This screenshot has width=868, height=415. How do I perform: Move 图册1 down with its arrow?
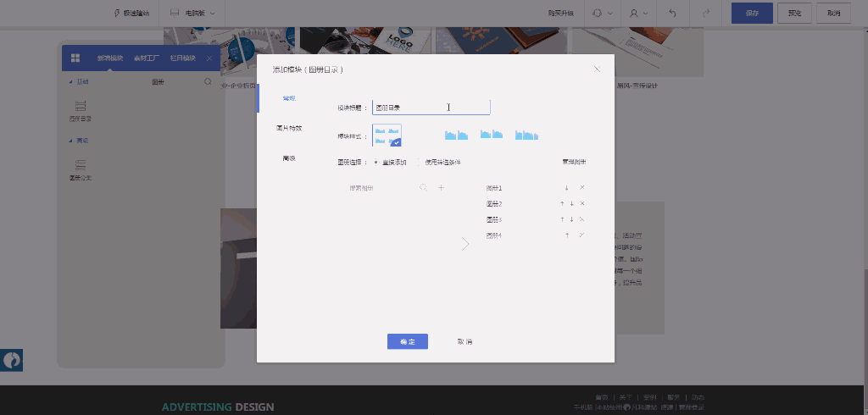click(566, 188)
